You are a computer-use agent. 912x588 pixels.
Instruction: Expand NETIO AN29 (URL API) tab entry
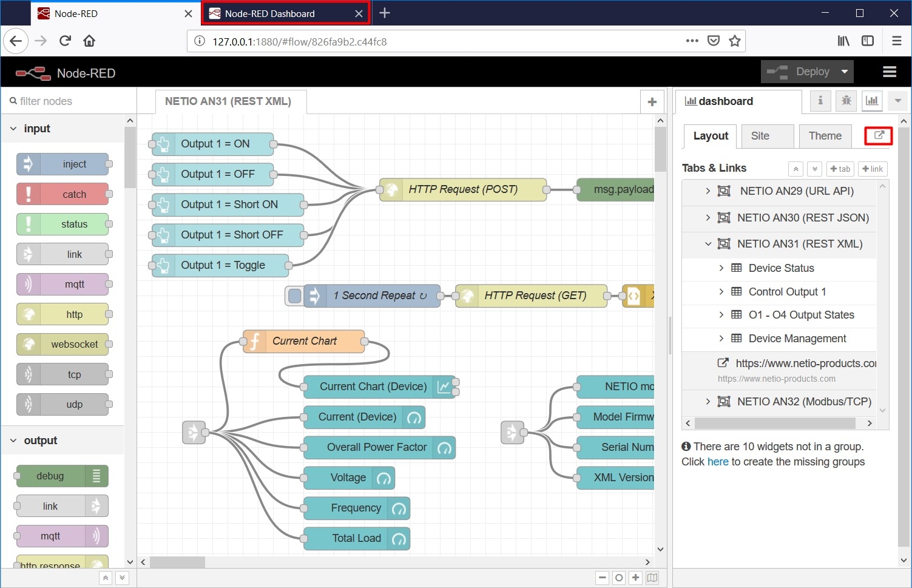[x=708, y=191]
